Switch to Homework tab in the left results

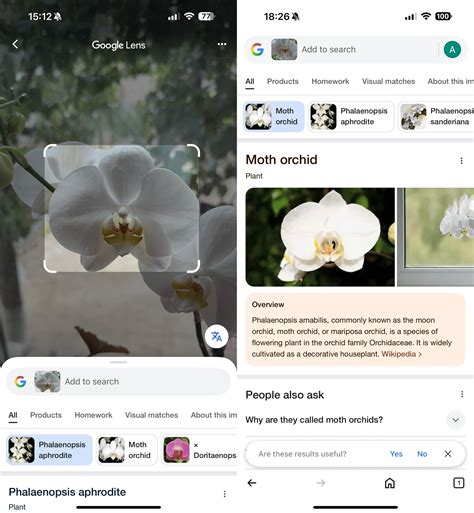tap(93, 415)
